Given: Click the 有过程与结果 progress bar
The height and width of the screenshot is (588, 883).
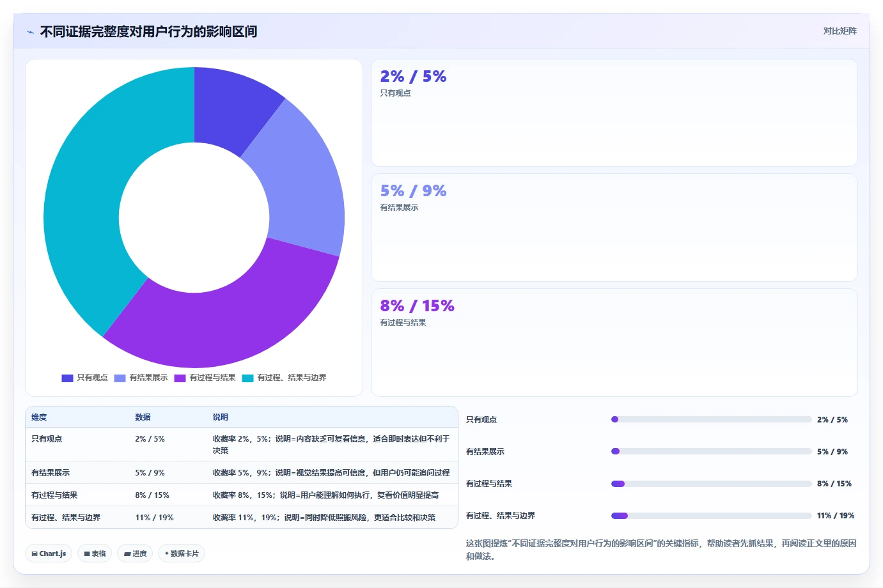Looking at the screenshot, I should (712, 483).
